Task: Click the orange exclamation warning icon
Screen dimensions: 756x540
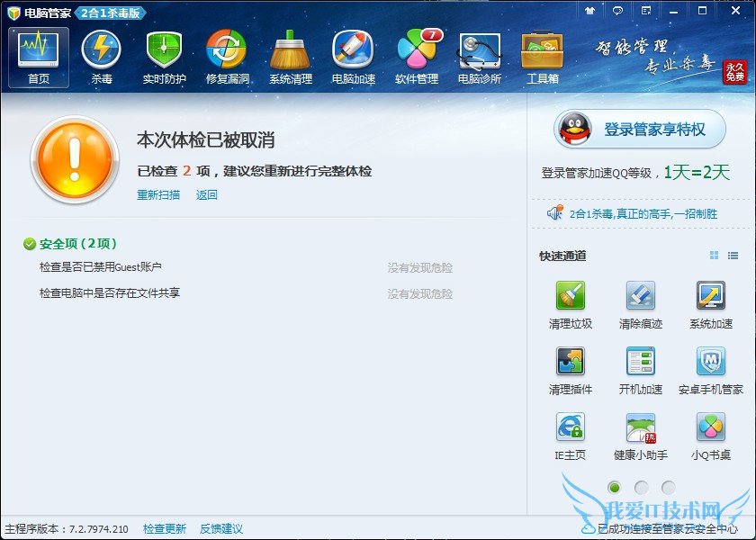Action: [74, 159]
